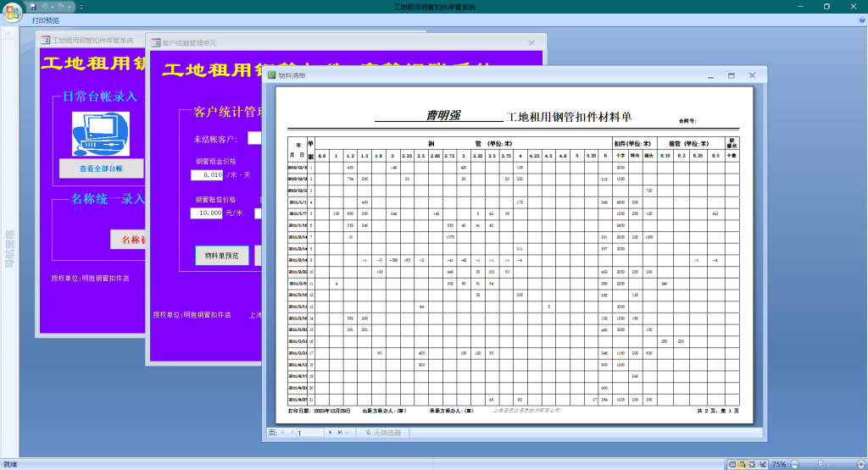This screenshot has width=868, height=470.
Task: Jump to last page of the report
Action: point(340,433)
